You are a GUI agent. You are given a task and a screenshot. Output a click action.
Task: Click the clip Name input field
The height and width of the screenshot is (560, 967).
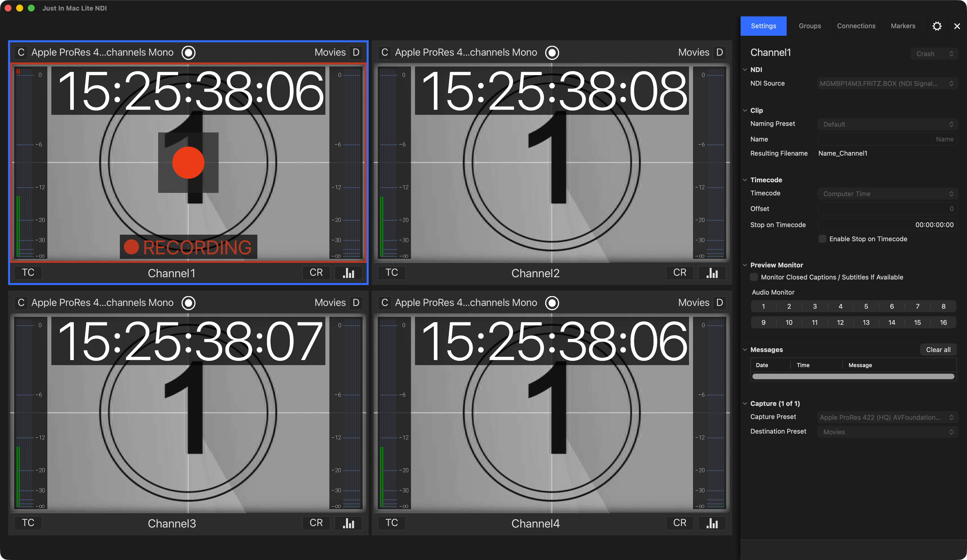tap(887, 139)
